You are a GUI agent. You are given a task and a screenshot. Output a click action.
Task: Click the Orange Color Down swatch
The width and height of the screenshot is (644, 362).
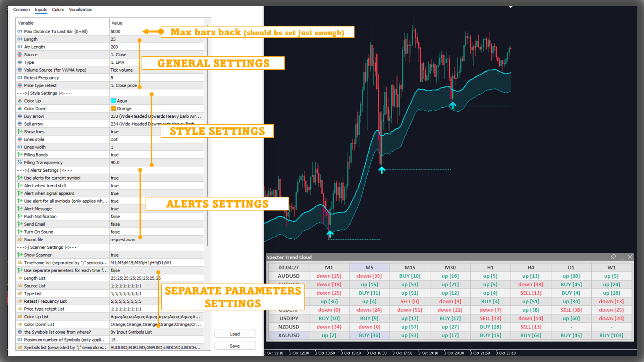pos(113,109)
